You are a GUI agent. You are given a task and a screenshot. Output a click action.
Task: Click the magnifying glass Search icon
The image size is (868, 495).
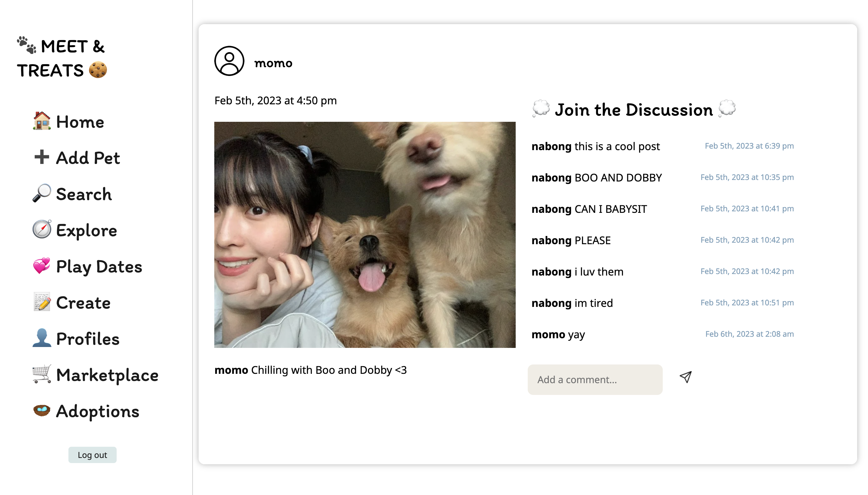click(x=42, y=193)
